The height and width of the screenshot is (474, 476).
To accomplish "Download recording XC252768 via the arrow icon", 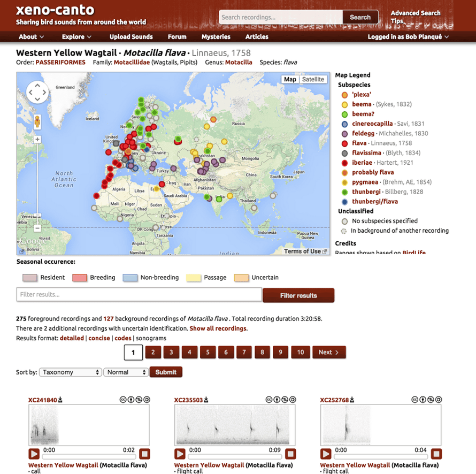I will tap(352, 400).
